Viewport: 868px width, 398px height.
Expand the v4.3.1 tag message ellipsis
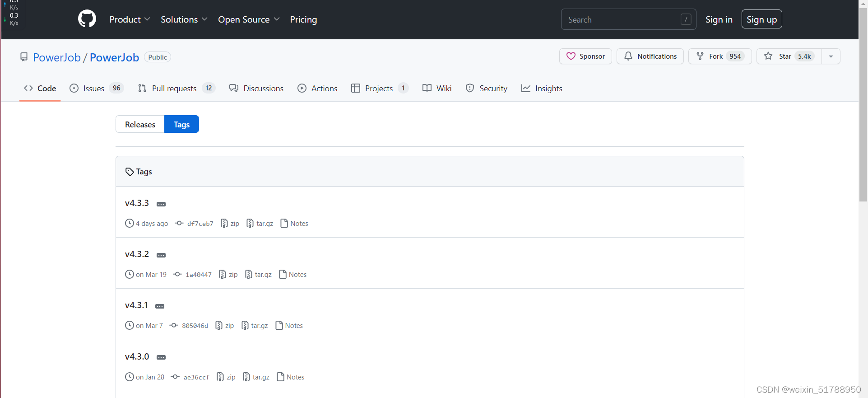[160, 306]
